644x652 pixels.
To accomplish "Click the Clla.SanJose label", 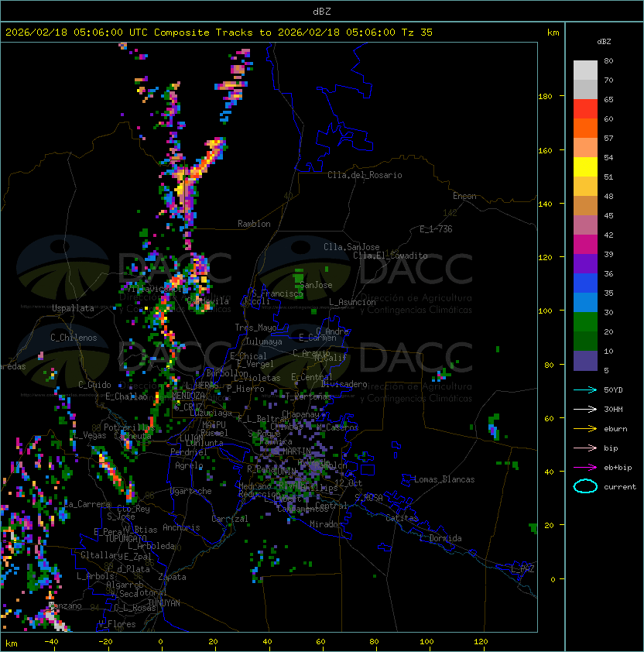I will (x=351, y=247).
